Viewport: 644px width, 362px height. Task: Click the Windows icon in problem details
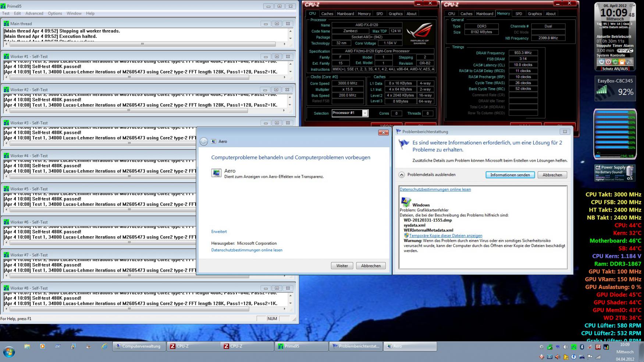coord(405,202)
